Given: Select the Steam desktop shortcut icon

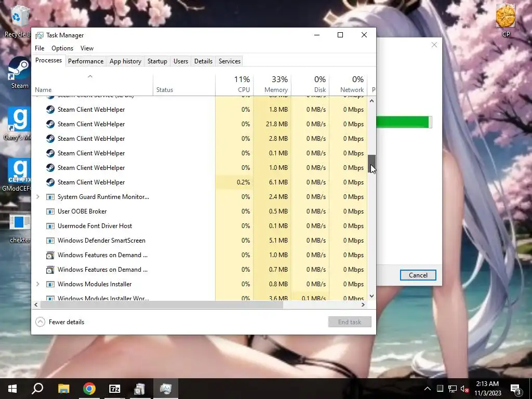Looking at the screenshot, I should [19, 73].
